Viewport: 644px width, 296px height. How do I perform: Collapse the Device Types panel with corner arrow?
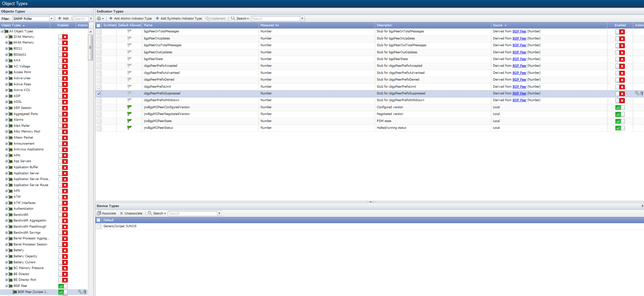642,206
